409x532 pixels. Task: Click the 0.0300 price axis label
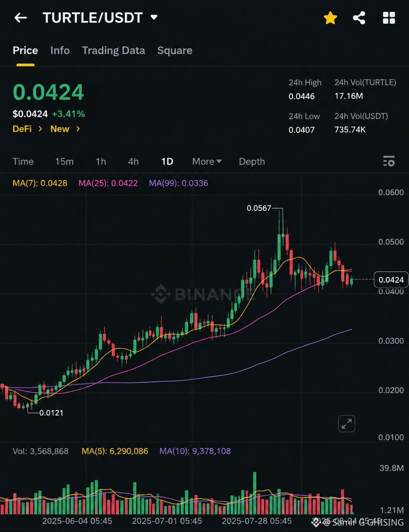pos(391,341)
